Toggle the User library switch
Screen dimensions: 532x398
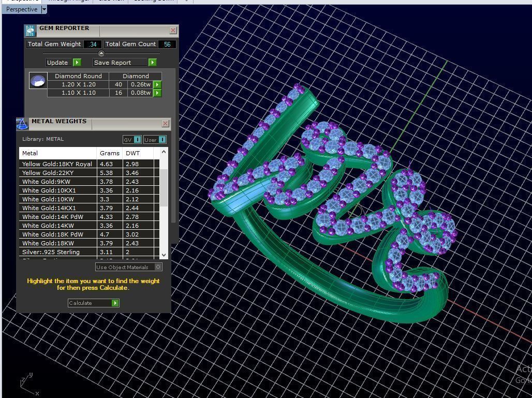(x=155, y=139)
